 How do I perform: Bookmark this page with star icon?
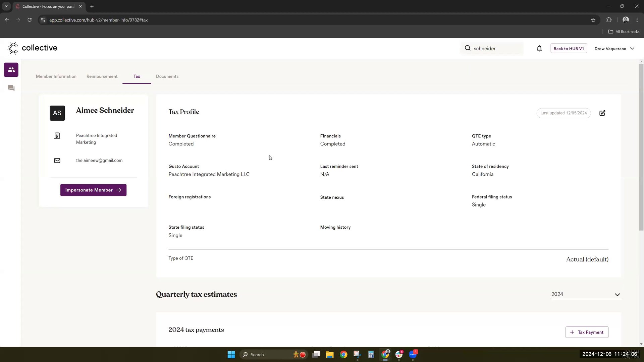593,20
